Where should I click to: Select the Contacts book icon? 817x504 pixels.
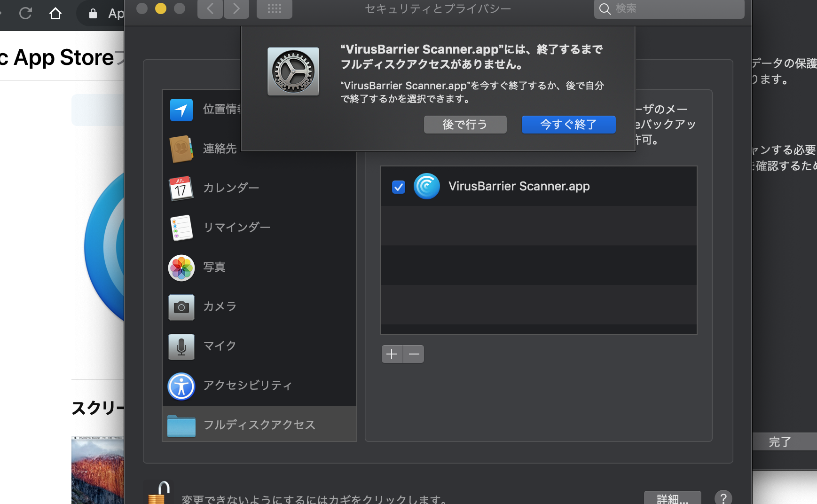181,149
